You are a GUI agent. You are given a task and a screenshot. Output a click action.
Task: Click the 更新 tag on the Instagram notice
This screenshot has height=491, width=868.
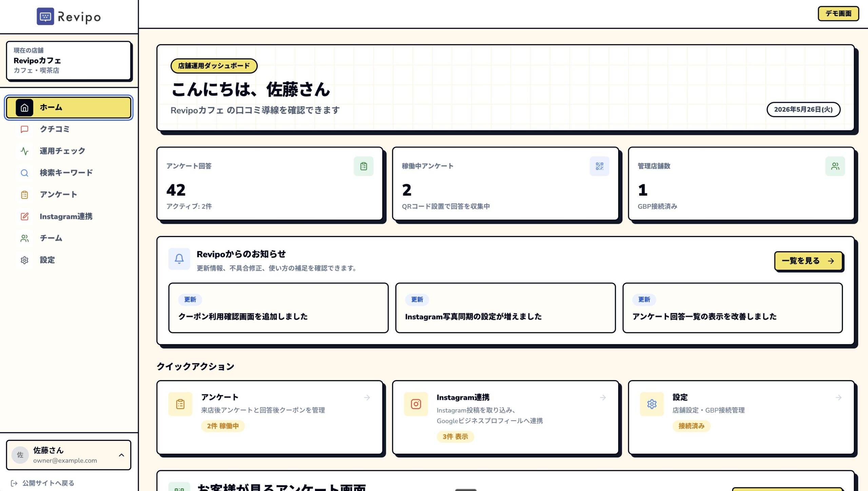coord(417,299)
